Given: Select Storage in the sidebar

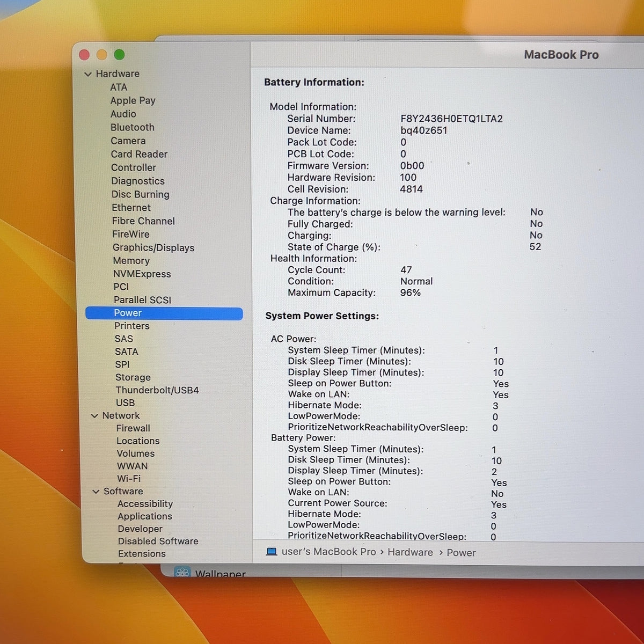Looking at the screenshot, I should coord(133,377).
